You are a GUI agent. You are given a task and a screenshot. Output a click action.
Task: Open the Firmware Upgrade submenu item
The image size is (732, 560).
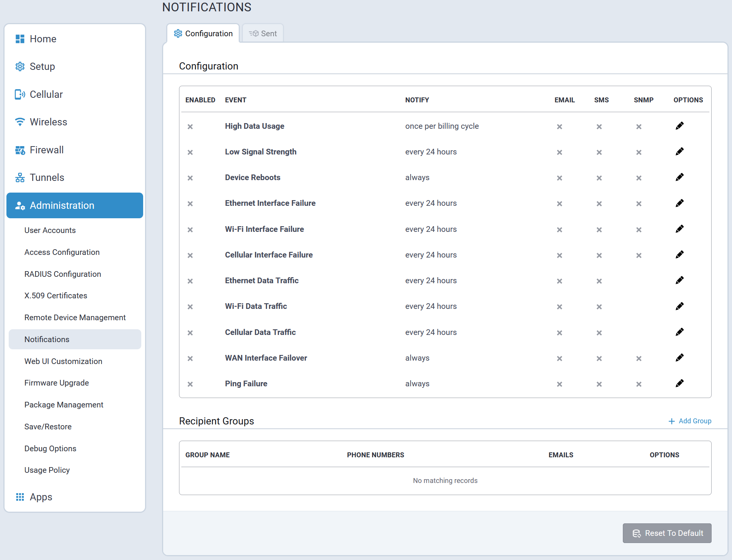coord(57,383)
